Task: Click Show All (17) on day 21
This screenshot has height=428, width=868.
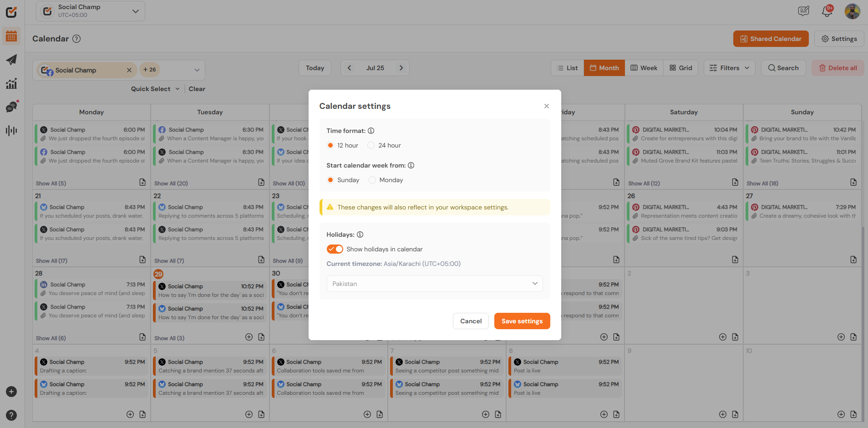Action: 51,261
